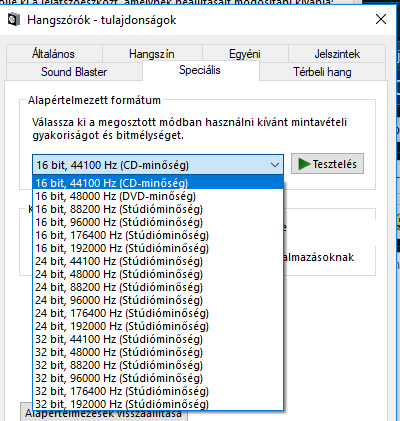Choose 24 bit, 44100 Hz format

click(158, 261)
